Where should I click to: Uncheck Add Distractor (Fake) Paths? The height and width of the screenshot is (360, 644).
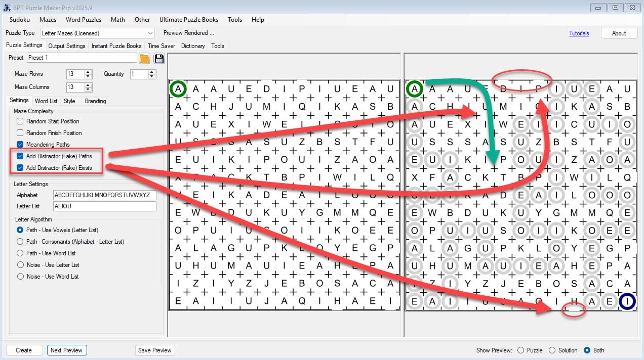tap(20, 156)
